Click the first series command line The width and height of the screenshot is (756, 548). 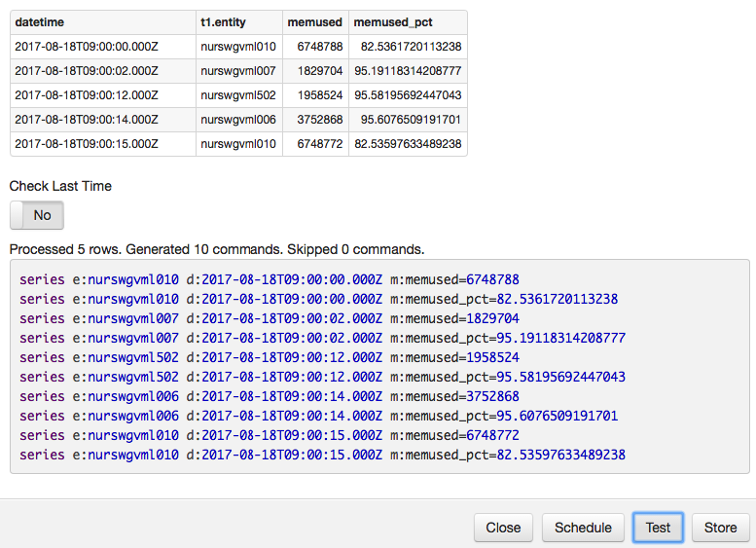(269, 279)
